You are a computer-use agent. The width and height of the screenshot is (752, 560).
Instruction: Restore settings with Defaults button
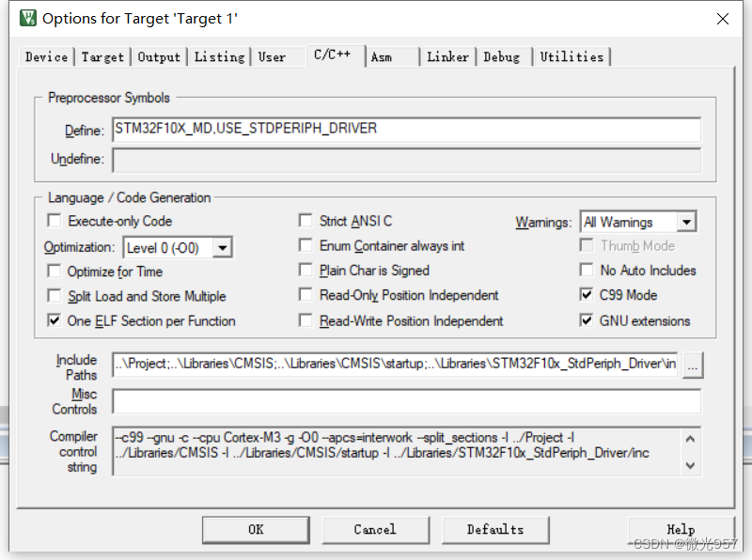coord(495,530)
